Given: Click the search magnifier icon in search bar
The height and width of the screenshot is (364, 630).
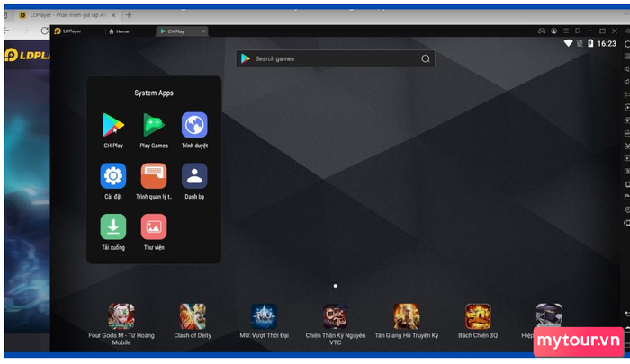Looking at the screenshot, I should click(426, 59).
